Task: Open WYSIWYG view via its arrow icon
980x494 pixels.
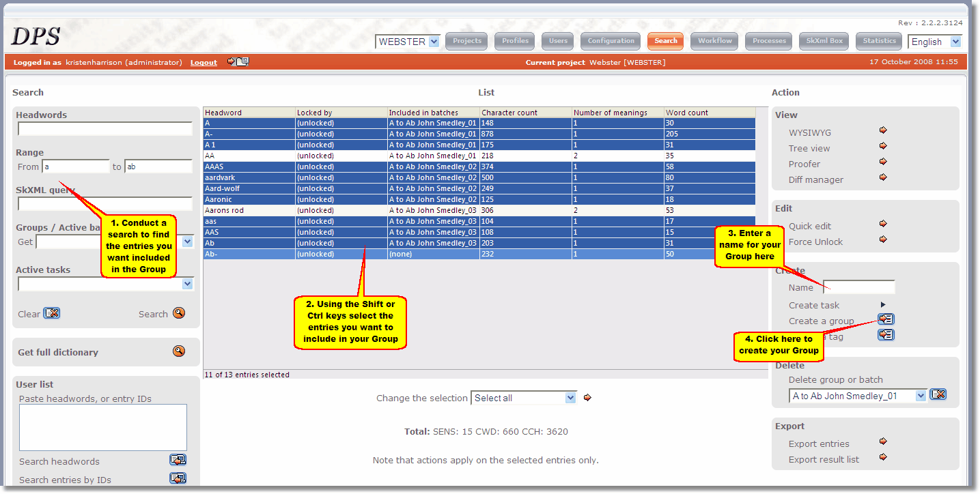Action: [x=883, y=131]
